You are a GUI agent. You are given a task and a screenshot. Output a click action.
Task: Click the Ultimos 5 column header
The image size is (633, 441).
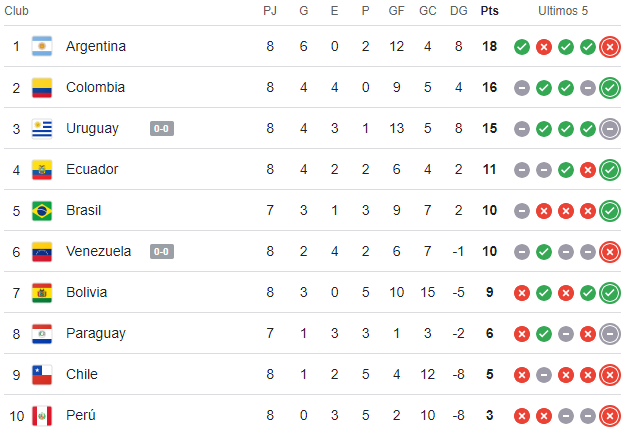point(566,10)
